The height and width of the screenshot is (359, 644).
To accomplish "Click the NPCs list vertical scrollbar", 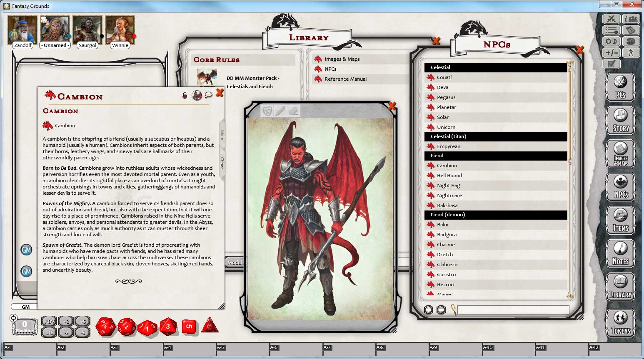I will [569, 179].
